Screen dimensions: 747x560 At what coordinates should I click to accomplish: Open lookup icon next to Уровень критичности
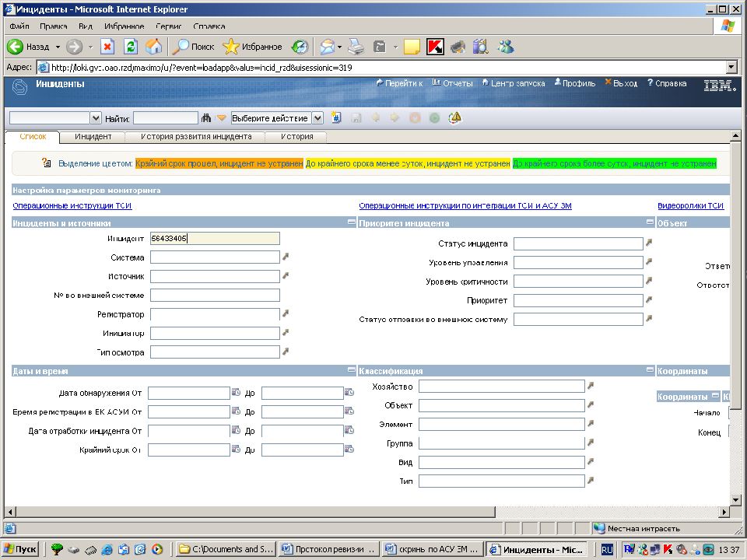(648, 281)
